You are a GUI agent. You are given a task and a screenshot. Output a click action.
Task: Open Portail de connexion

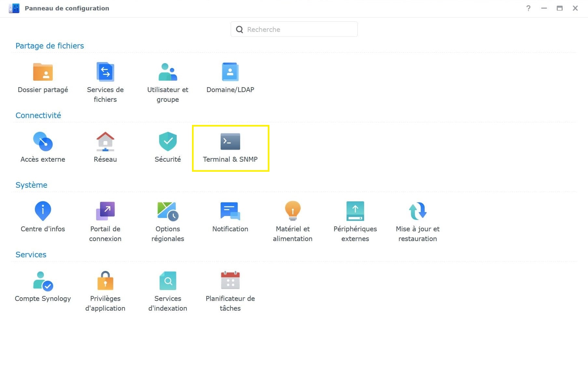click(105, 211)
